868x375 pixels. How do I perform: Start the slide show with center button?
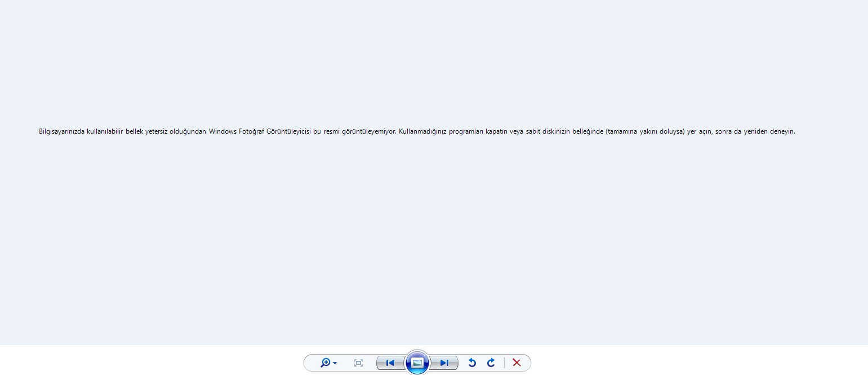pyautogui.click(x=417, y=363)
